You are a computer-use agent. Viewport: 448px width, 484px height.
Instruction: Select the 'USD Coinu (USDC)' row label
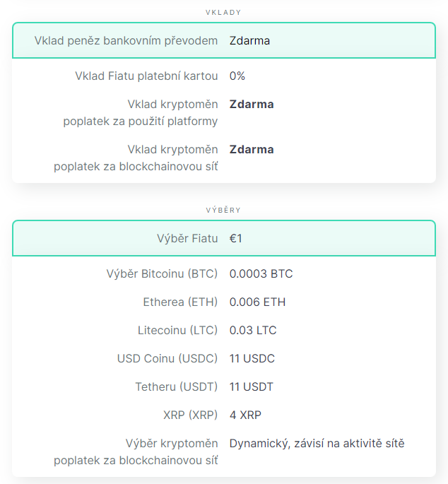[x=167, y=358]
